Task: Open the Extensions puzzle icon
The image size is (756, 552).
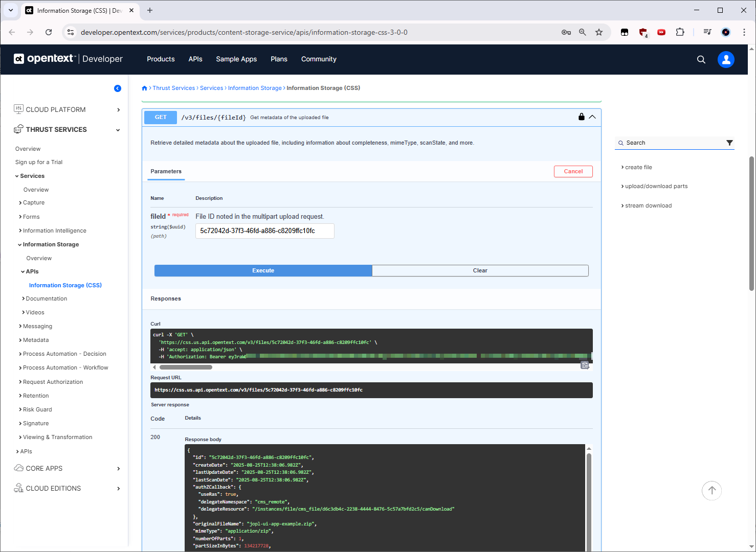Action: click(680, 32)
